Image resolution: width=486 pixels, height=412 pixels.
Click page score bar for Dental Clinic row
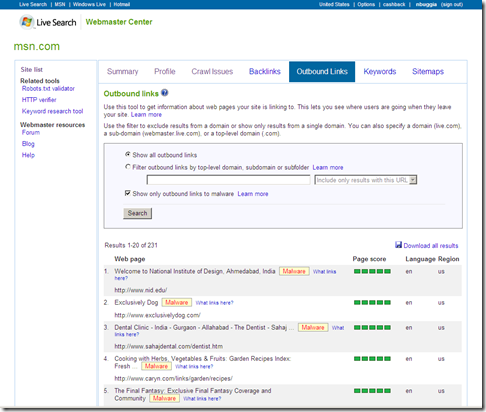tap(372, 327)
